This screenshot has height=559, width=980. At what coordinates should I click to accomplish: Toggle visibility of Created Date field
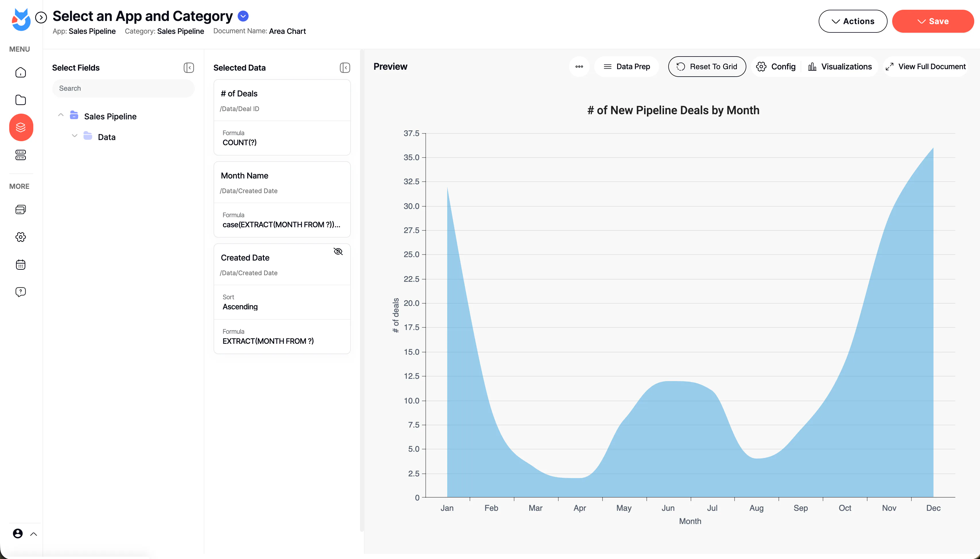(x=338, y=251)
